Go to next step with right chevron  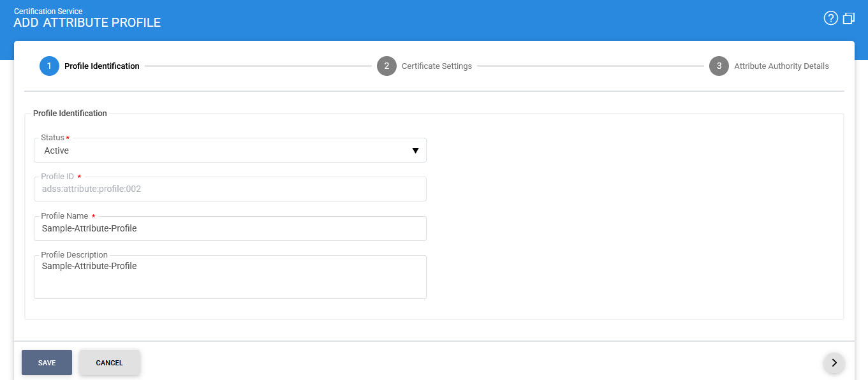(834, 363)
